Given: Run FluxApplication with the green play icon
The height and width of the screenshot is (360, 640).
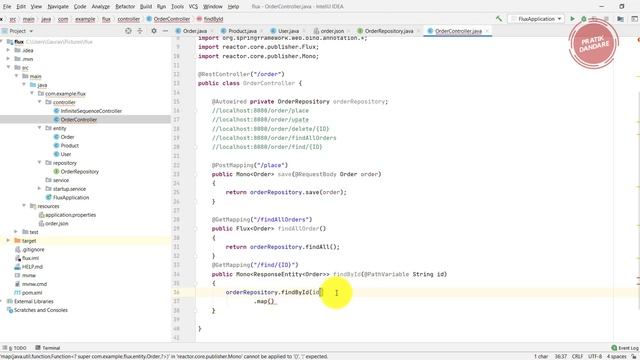Looking at the screenshot, I should coord(572,19).
